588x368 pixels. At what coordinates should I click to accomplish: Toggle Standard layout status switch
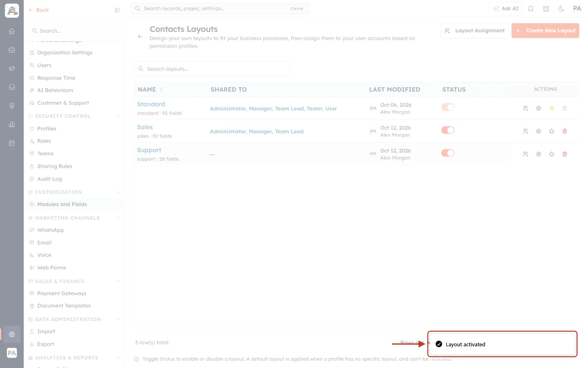448,107
